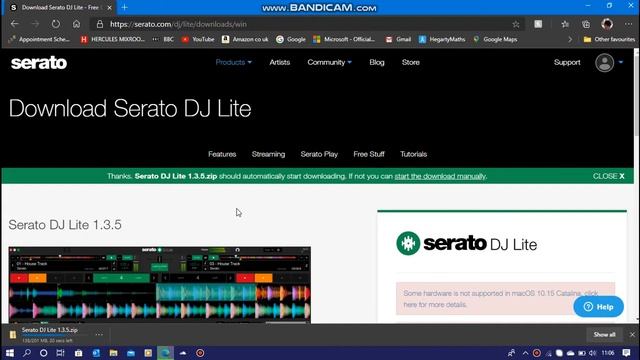The width and height of the screenshot is (640, 360).
Task: Open the Mail icon on taskbar
Action: point(131,353)
